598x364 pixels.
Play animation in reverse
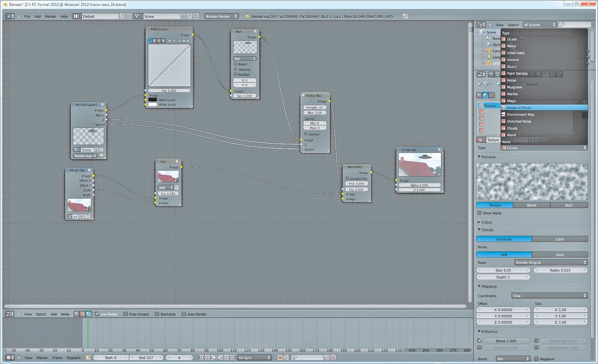click(214, 357)
